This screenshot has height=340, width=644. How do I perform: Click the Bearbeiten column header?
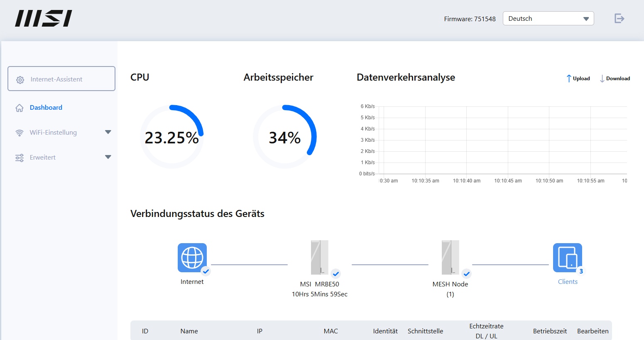593,331
